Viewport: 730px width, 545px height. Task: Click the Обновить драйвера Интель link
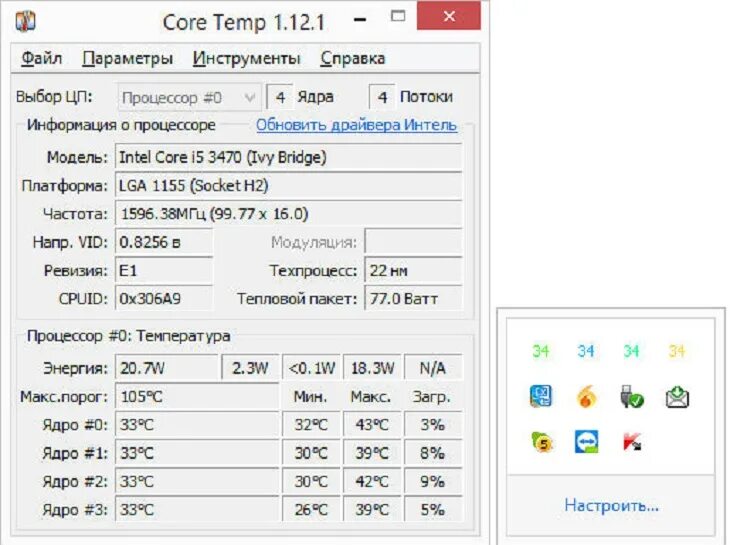click(x=356, y=125)
